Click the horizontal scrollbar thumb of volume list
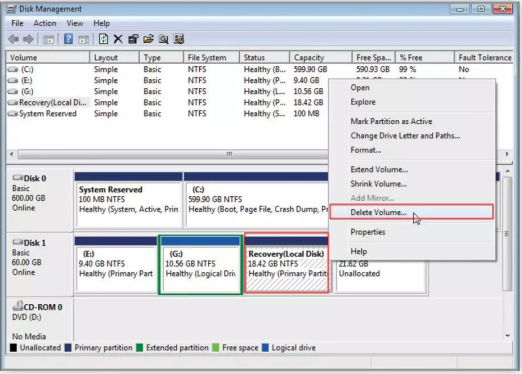 pos(173,154)
